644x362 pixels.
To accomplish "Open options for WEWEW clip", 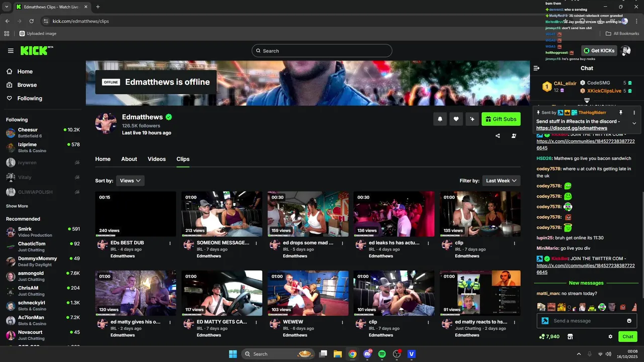I will click(x=342, y=322).
